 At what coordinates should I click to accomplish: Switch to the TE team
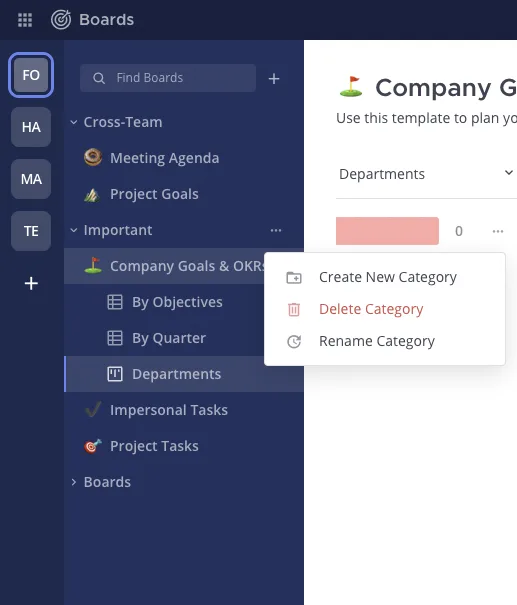click(x=31, y=231)
